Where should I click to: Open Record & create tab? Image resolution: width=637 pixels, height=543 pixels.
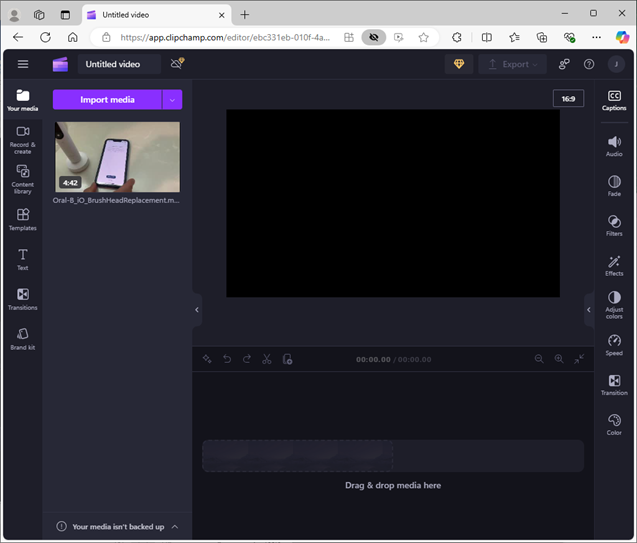click(x=23, y=140)
